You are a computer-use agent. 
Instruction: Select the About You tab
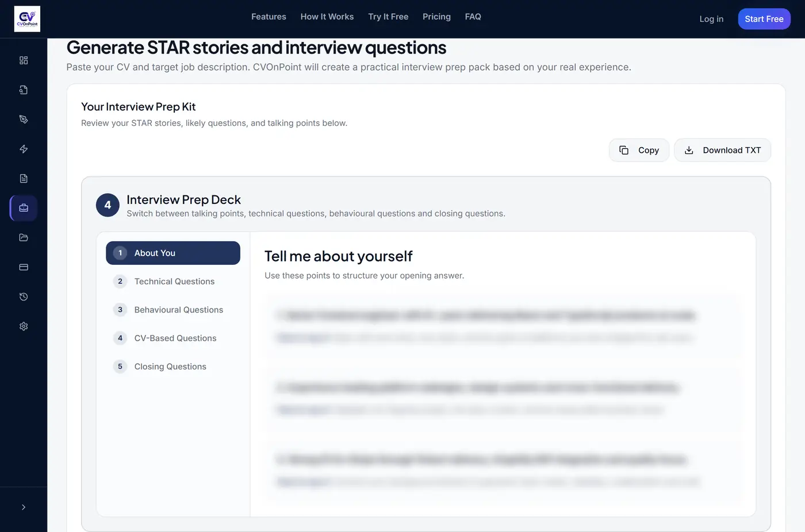click(173, 253)
